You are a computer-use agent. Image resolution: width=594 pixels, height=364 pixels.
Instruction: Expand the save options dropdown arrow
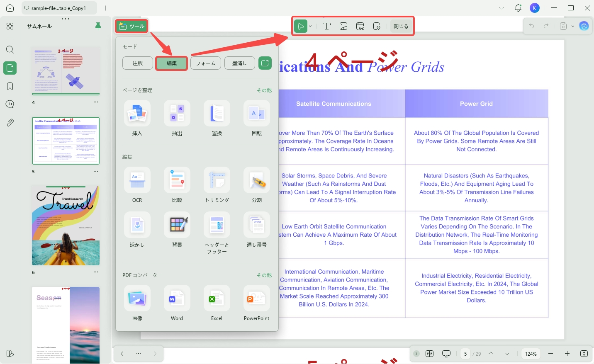click(573, 26)
